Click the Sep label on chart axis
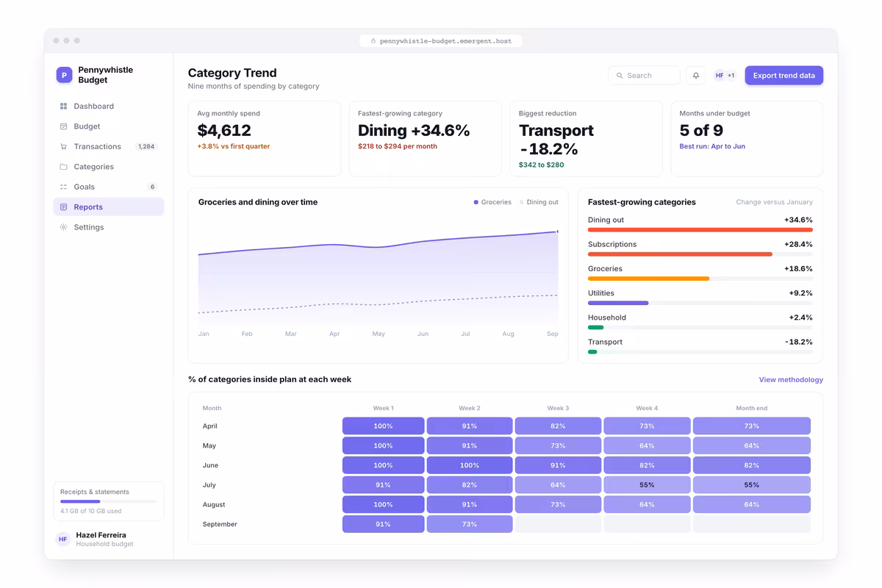Image resolution: width=882 pixels, height=588 pixels. (x=553, y=334)
